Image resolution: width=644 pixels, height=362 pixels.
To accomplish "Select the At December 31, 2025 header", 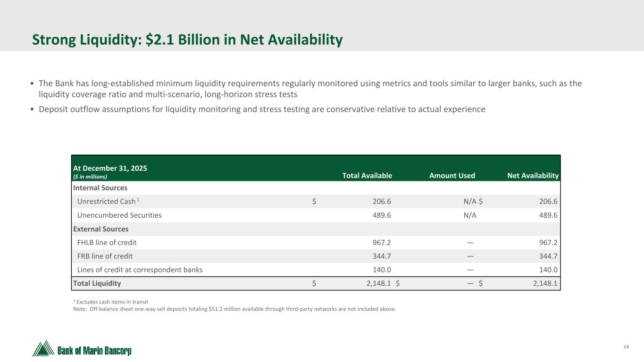I will pos(110,168).
